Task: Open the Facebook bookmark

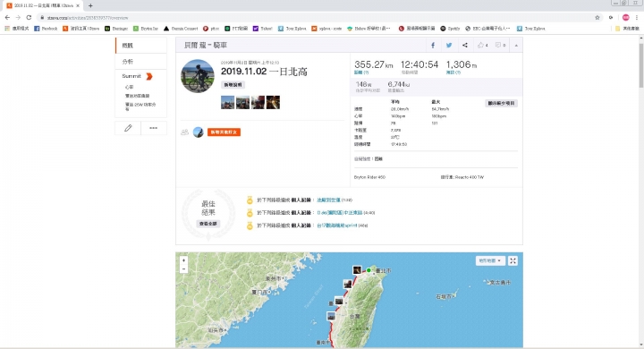Action: click(46, 29)
